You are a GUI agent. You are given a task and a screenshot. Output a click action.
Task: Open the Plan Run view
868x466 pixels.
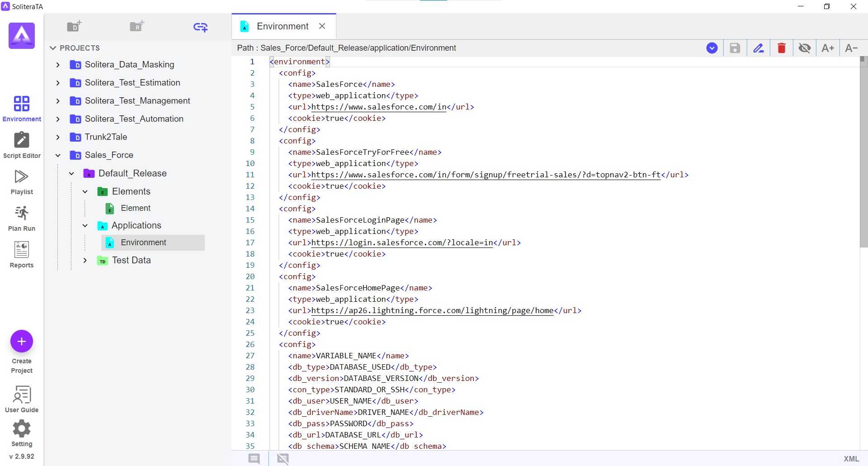coord(22,219)
